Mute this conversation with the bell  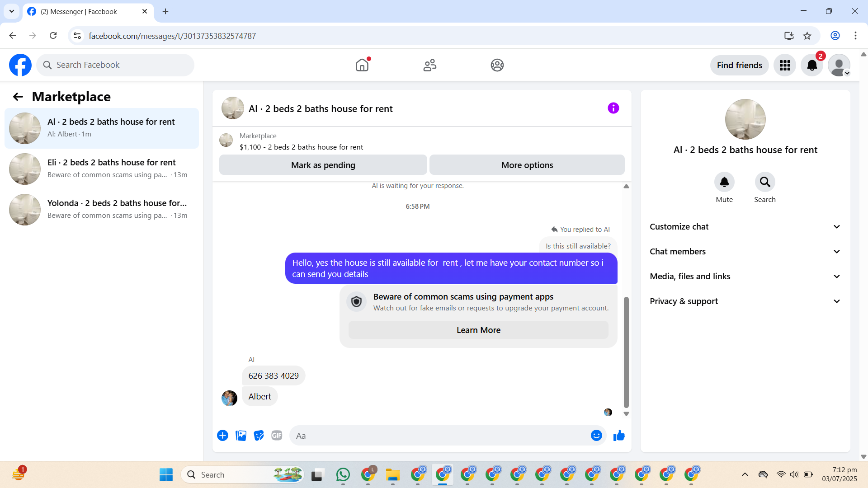pos(724,182)
